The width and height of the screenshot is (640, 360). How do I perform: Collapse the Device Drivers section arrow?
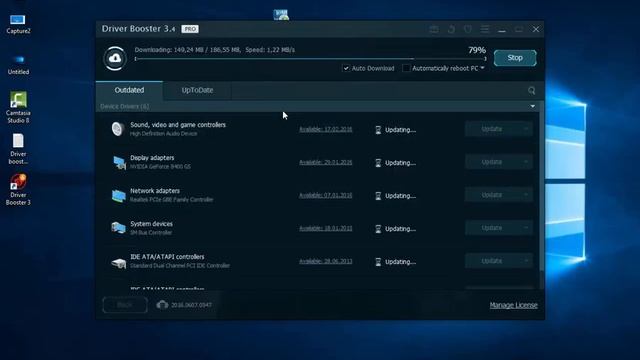click(x=533, y=106)
